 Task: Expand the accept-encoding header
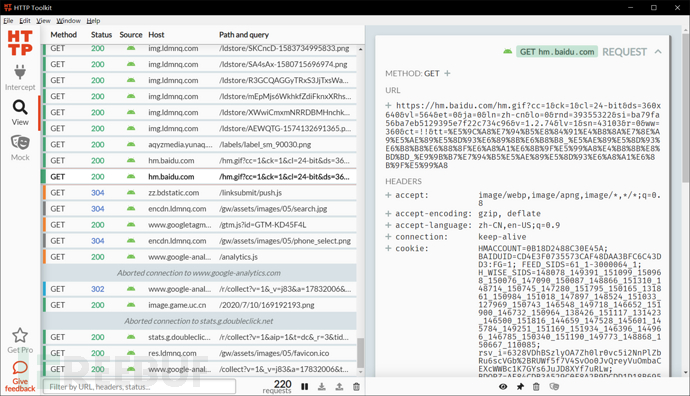tap(389, 213)
